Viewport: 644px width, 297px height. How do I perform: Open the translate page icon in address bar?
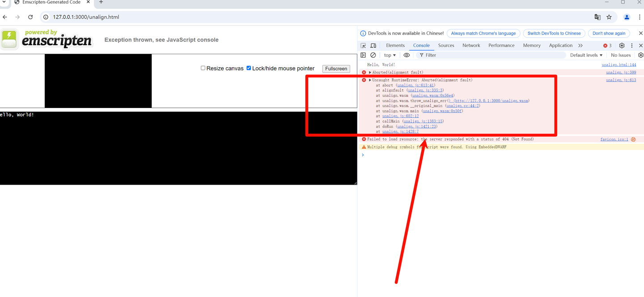coord(597,17)
